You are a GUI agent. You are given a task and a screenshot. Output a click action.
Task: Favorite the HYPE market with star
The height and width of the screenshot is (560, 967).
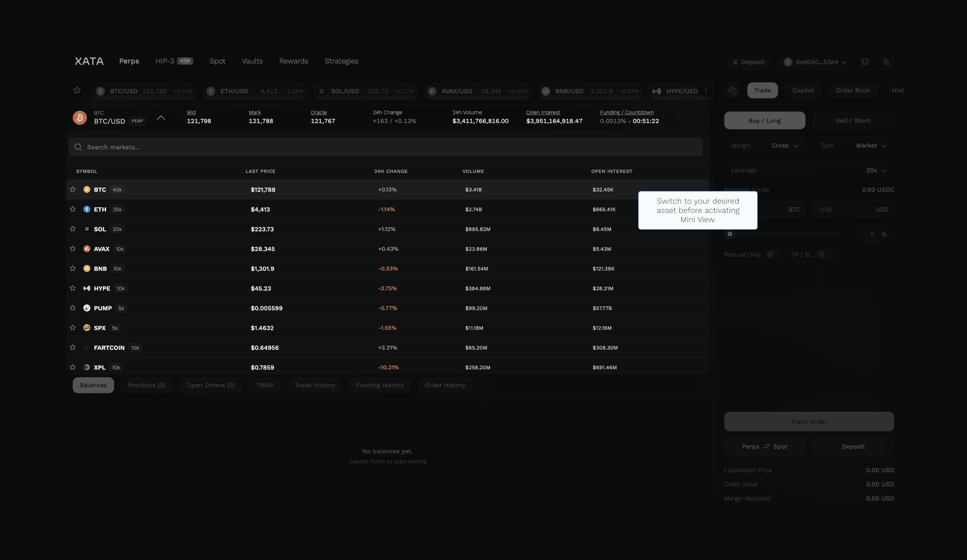73,288
